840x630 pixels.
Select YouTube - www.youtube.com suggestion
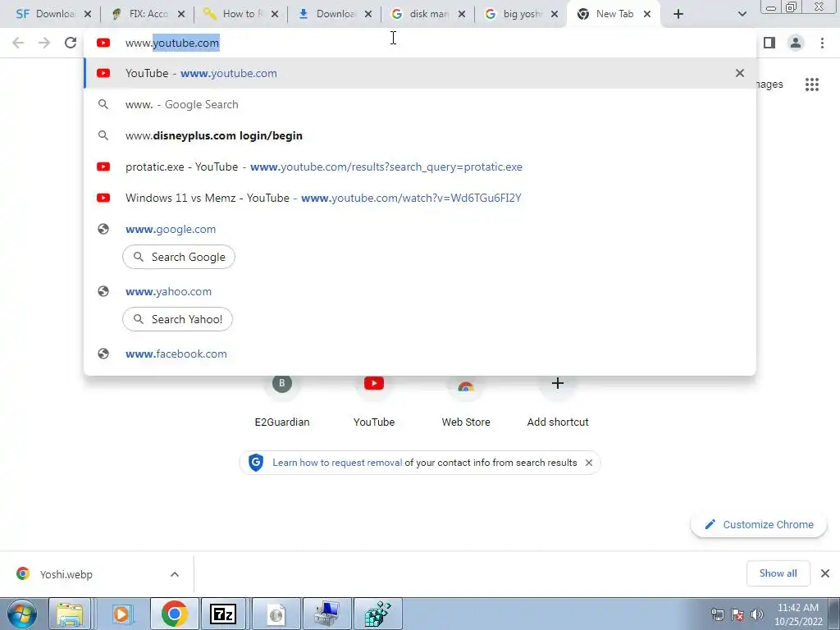420,73
